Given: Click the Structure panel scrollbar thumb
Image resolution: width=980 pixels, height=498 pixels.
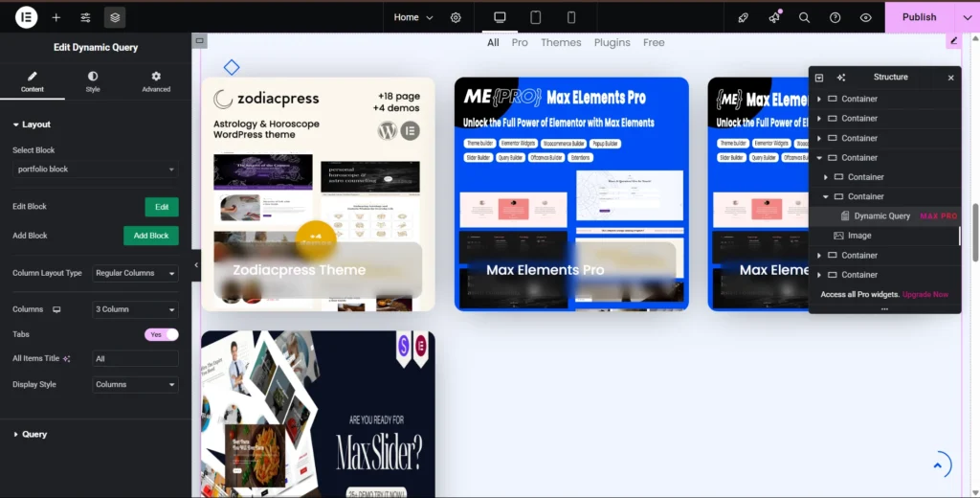Looking at the screenshot, I should [959, 236].
